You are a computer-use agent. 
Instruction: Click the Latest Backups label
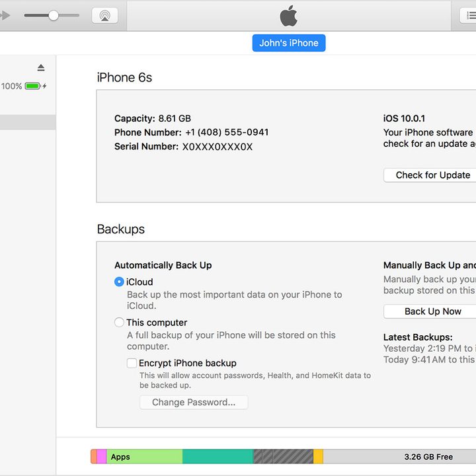pos(418,337)
